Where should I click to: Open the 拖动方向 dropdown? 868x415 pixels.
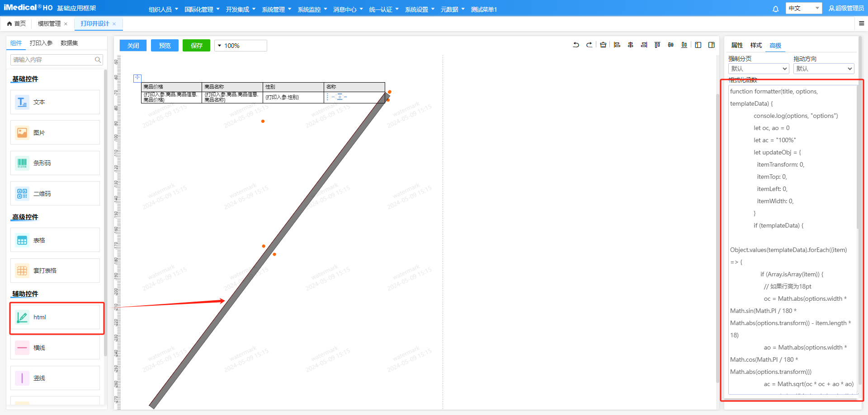pyautogui.click(x=823, y=69)
